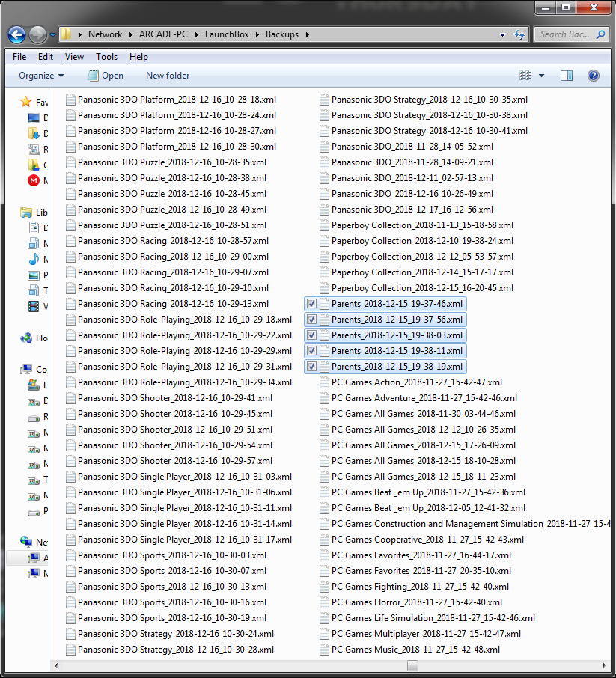
Task: Select the Homegroup icon in the sidebar
Action: [26, 338]
